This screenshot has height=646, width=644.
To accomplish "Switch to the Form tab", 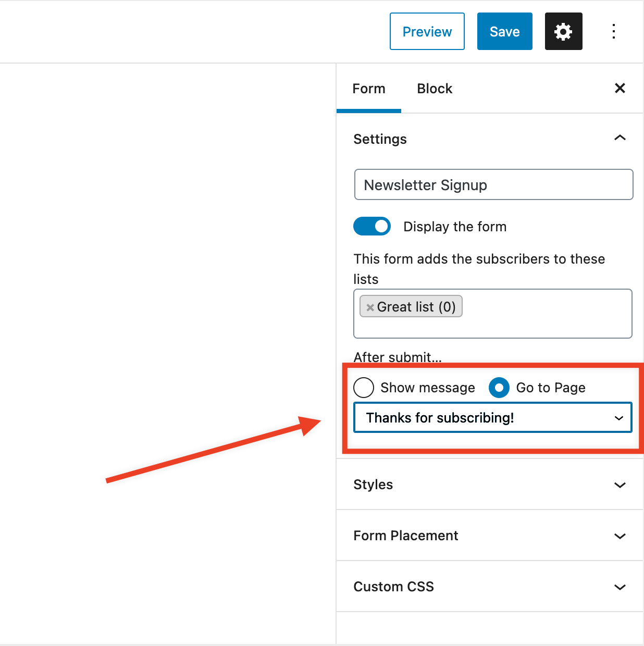I will pyautogui.click(x=369, y=89).
